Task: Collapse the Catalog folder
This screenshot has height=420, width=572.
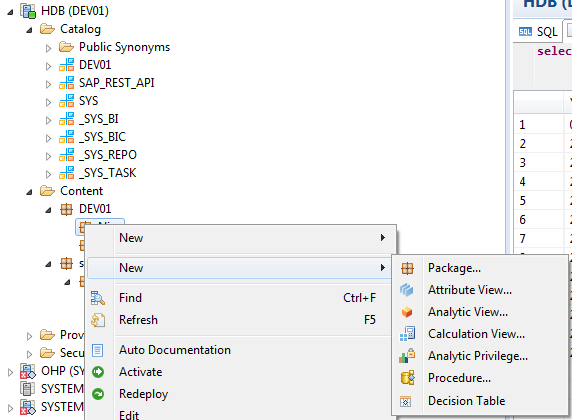Action: coord(30,30)
